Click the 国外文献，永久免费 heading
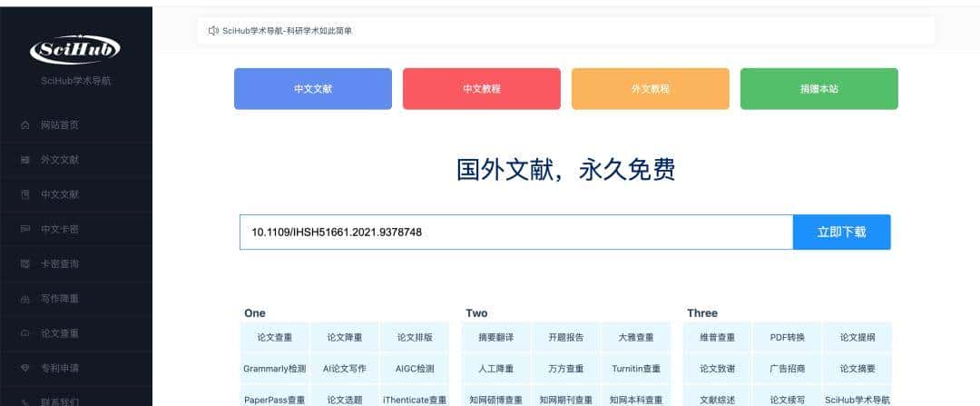Image resolution: width=980 pixels, height=406 pixels. tap(565, 170)
